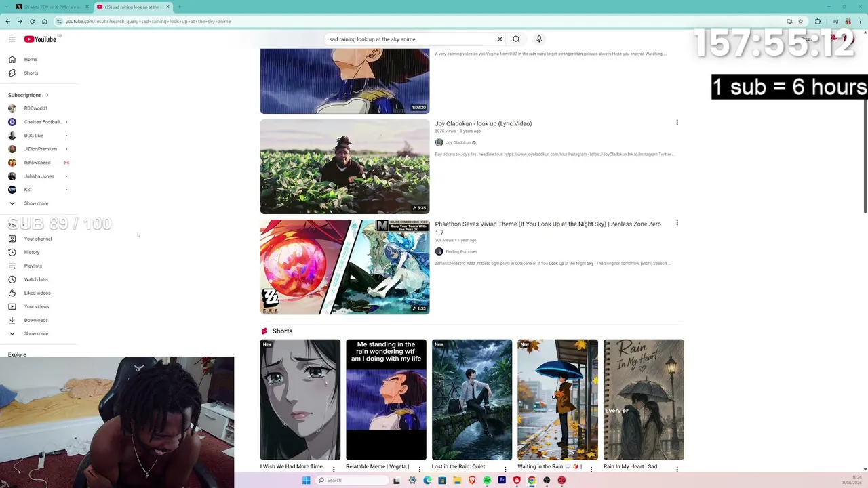The image size is (868, 488).
Task: Open Brave browser from the taskbar
Action: [472, 480]
